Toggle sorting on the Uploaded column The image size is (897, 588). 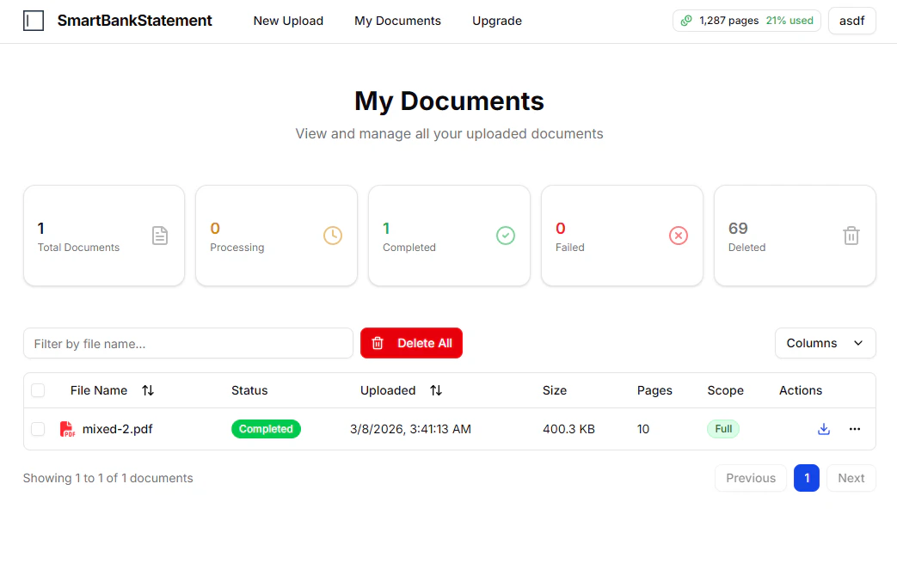[436, 390]
